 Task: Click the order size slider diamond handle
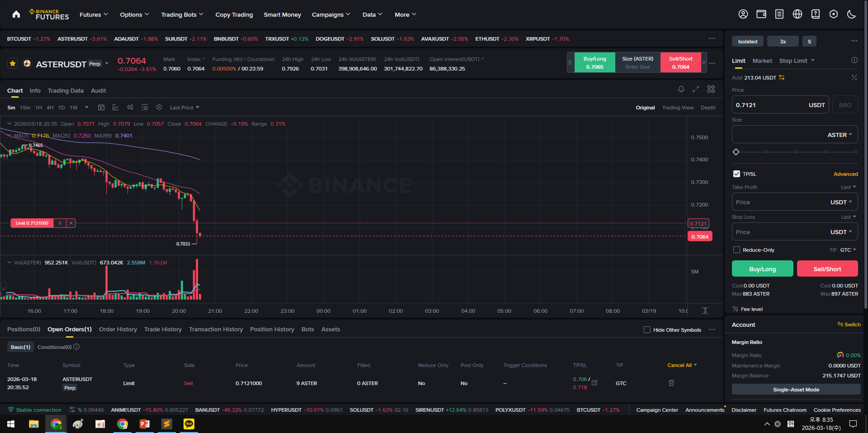click(x=736, y=152)
